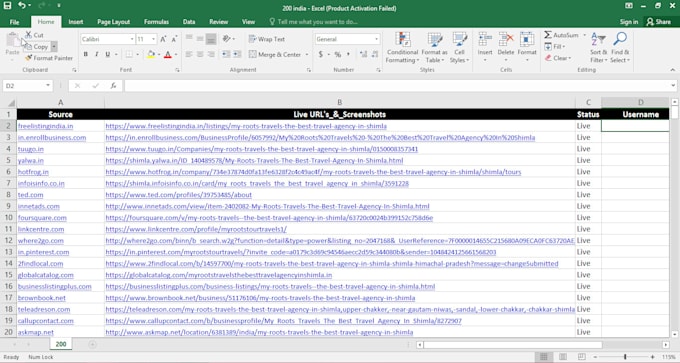Switch to the Insert tab
This screenshot has height=363, width=680.
coord(75,22)
